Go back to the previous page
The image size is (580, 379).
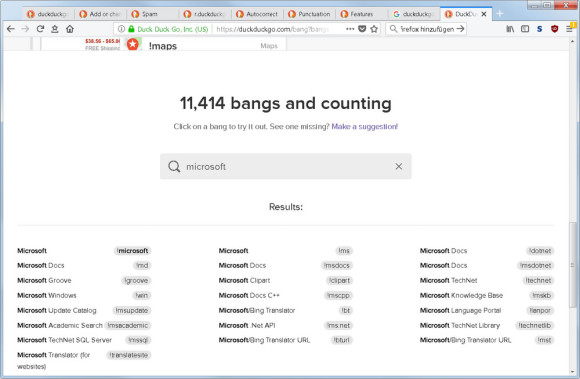click(x=11, y=29)
